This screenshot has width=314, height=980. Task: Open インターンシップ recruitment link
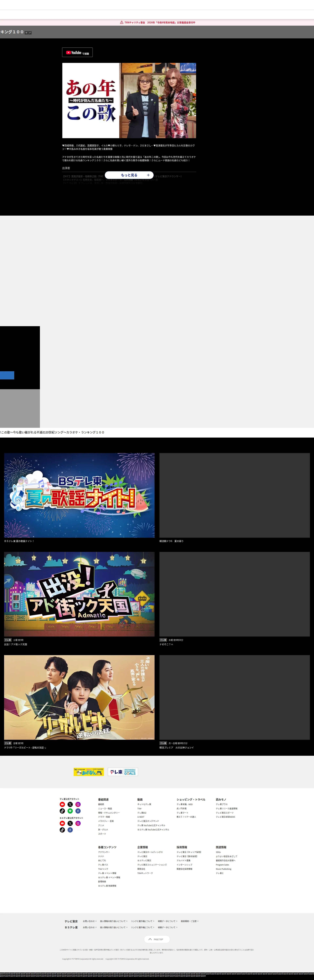184,865
